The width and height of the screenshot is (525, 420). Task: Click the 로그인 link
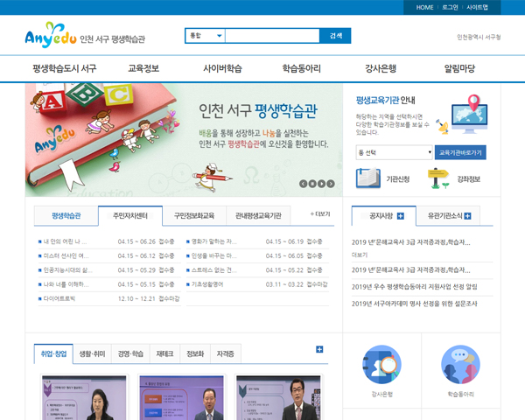[450, 7]
